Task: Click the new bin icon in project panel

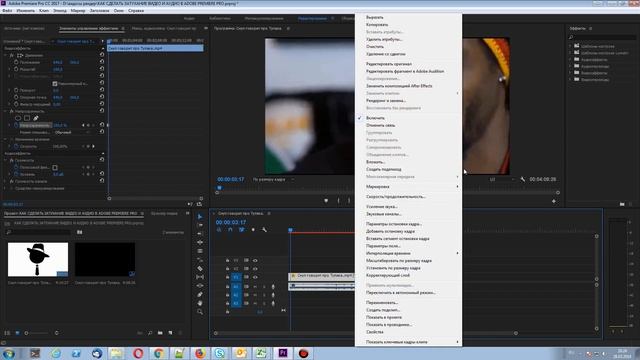Action: [x=160, y=333]
